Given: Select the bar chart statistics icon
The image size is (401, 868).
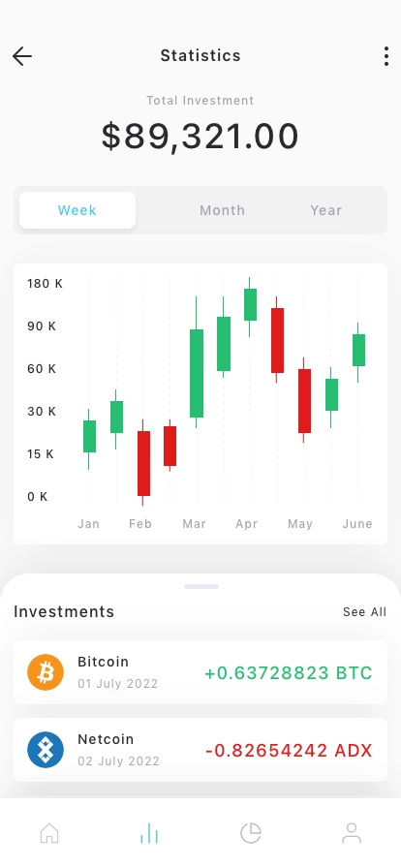Looking at the screenshot, I should click(x=149, y=832).
